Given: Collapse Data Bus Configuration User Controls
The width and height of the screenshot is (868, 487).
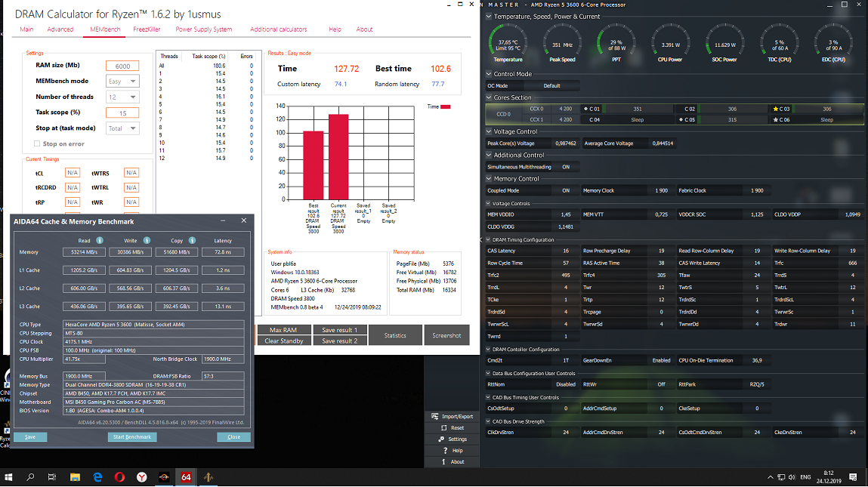Looking at the screenshot, I should pos(488,374).
